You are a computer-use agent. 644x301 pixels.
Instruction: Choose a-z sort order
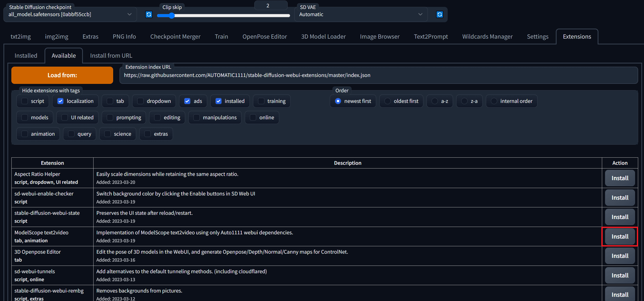(435, 101)
